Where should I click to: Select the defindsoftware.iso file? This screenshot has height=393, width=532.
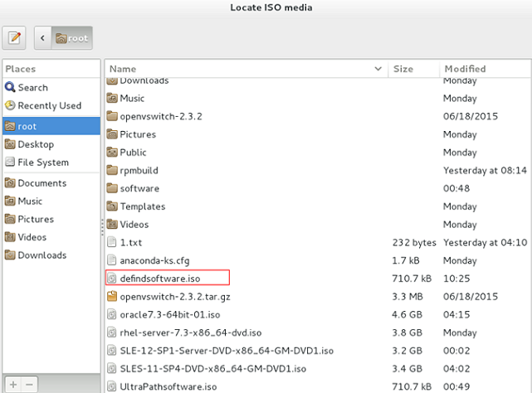[x=159, y=278]
